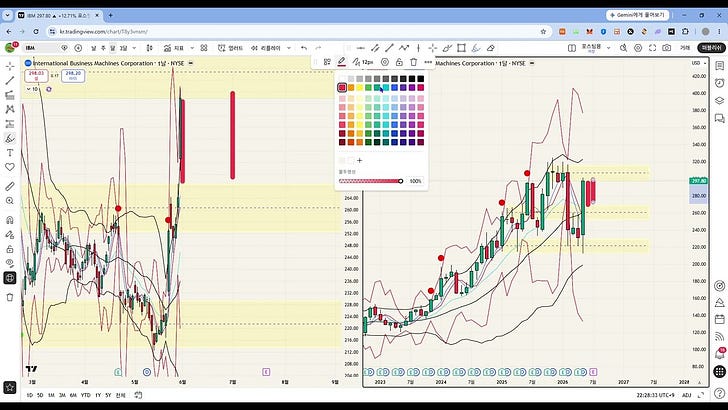The height and width of the screenshot is (410, 728).
Task: Click the line color pencil in floating toolbar
Action: 342,62
